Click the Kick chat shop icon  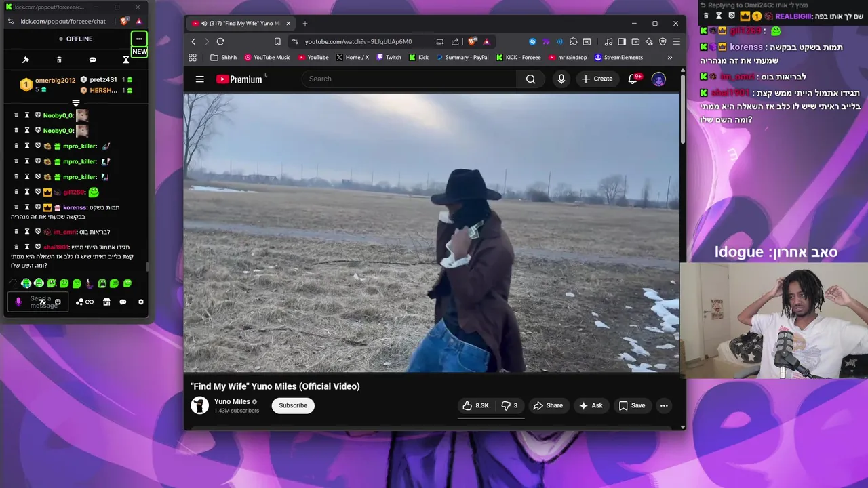pyautogui.click(x=106, y=302)
